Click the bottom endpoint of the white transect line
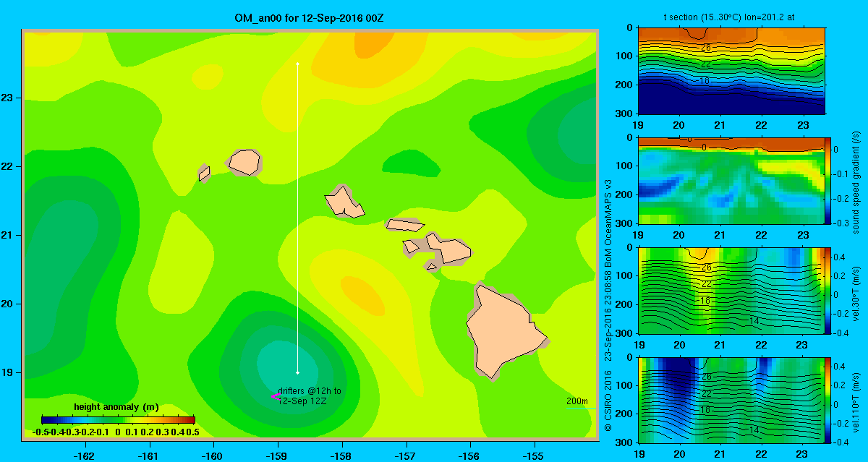868x462 pixels. click(297, 373)
